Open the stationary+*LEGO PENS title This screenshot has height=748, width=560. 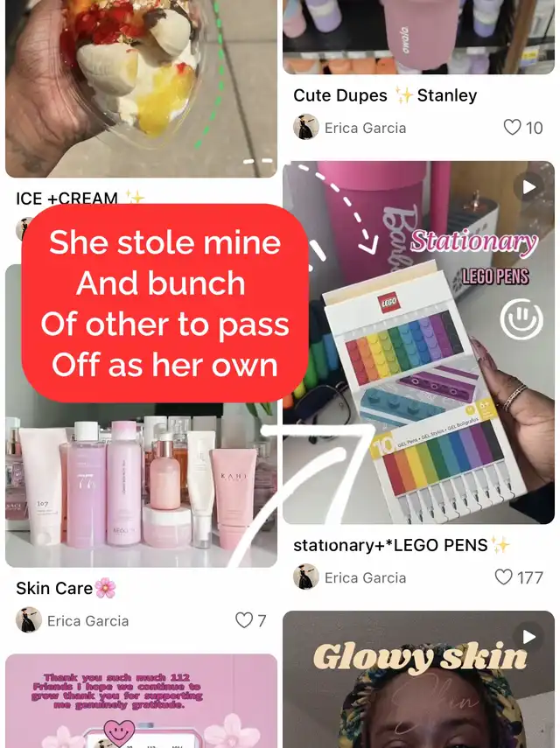click(402, 545)
